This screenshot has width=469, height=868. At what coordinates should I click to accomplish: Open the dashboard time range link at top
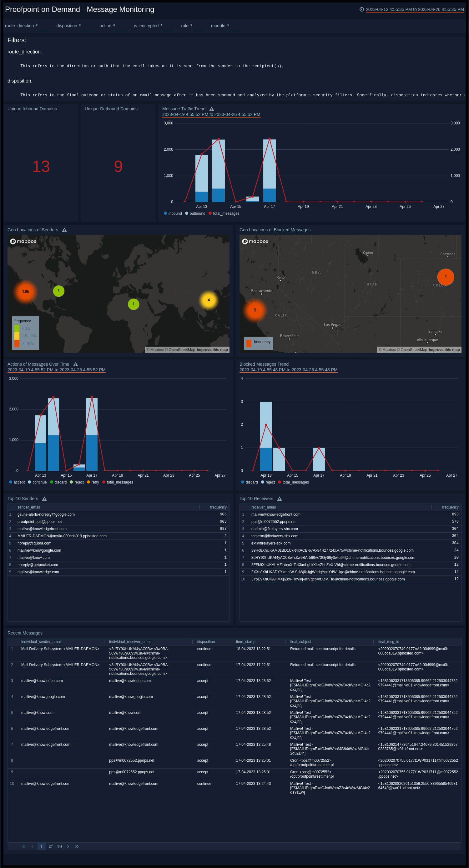point(414,9)
